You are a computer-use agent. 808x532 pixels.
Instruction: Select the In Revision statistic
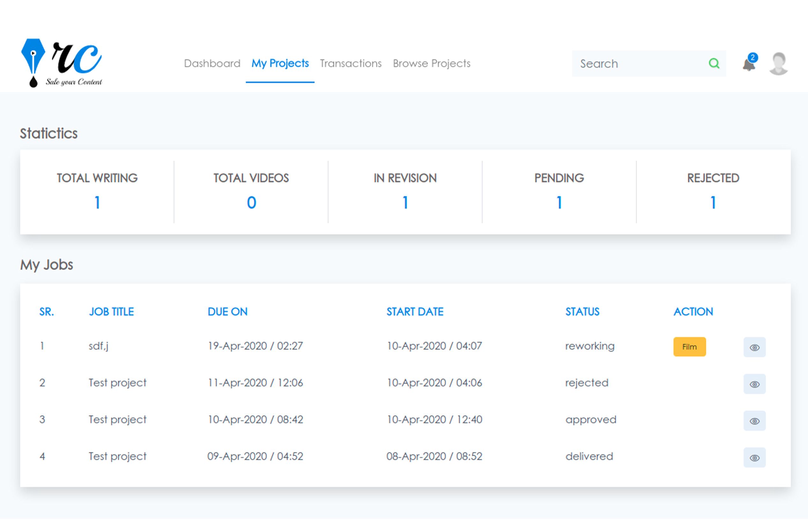click(x=405, y=202)
